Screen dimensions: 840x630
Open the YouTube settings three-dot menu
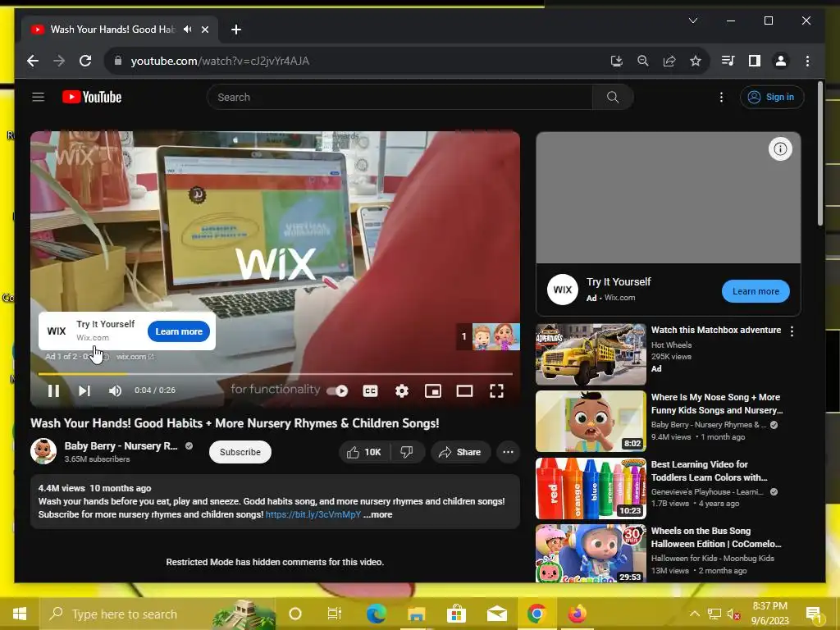tap(721, 97)
